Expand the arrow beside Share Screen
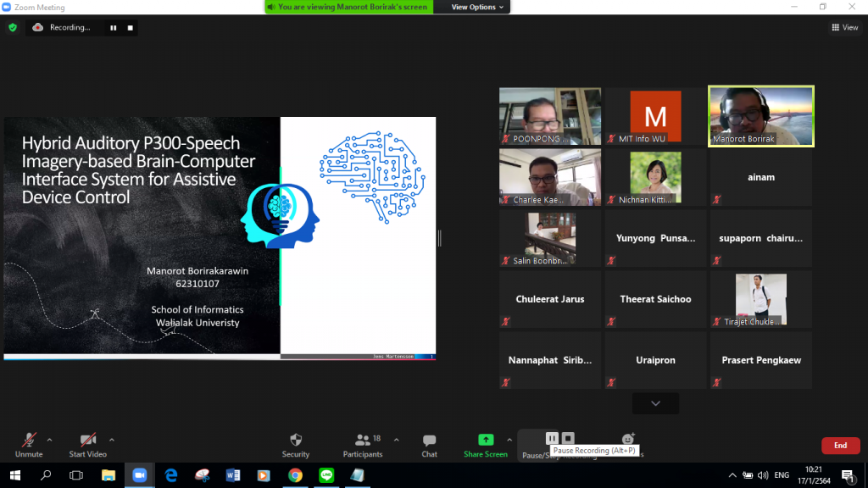Screen dimensions: 868x488 tap(509, 440)
